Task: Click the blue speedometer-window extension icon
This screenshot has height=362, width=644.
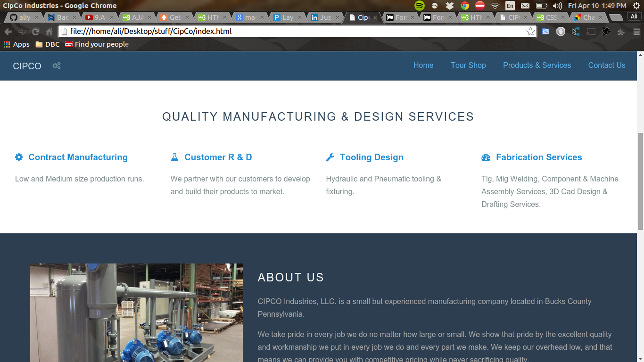Action: pos(545,32)
